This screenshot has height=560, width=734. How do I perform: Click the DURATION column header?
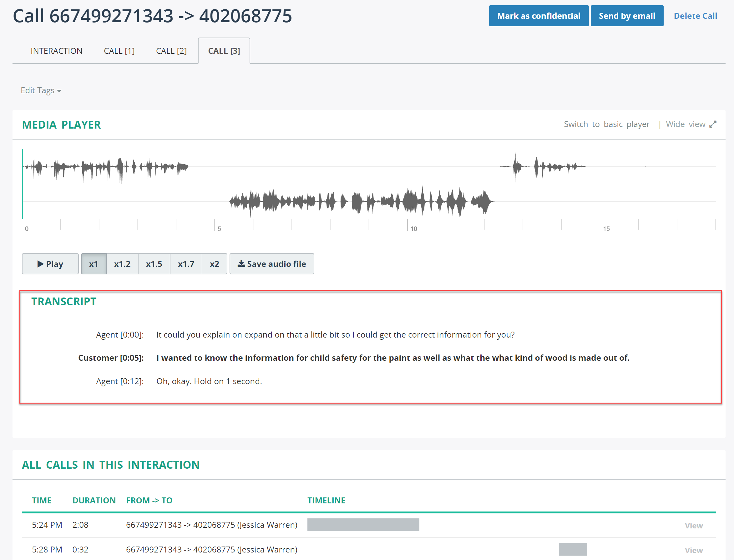coord(94,500)
